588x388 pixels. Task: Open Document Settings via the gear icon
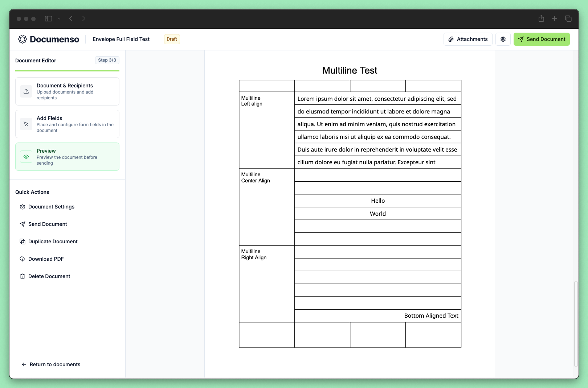click(x=23, y=206)
